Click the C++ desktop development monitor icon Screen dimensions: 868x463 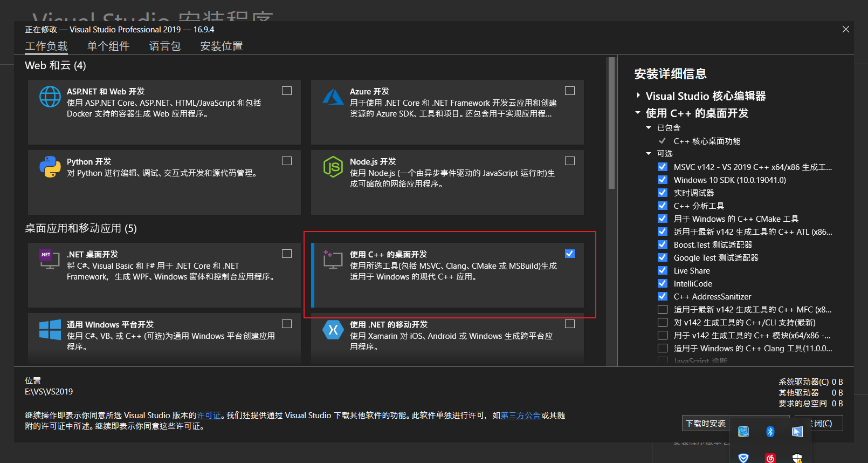click(333, 259)
